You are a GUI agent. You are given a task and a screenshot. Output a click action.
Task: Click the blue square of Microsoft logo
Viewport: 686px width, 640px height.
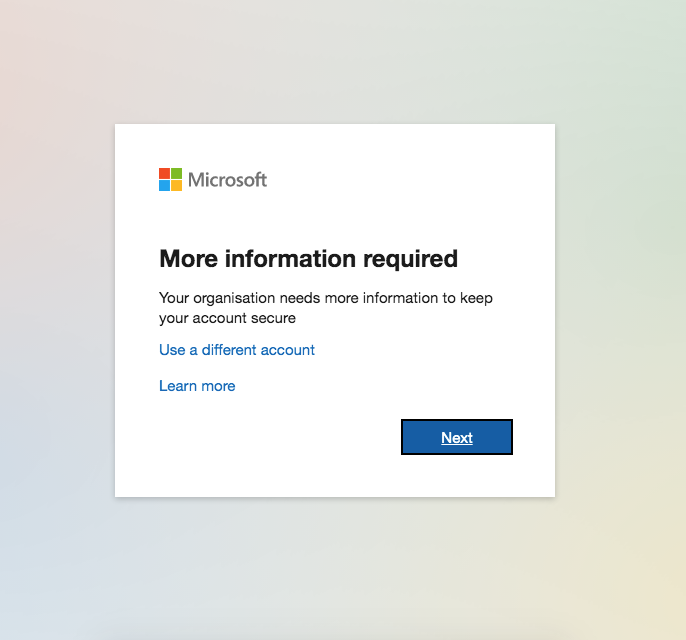(164, 185)
